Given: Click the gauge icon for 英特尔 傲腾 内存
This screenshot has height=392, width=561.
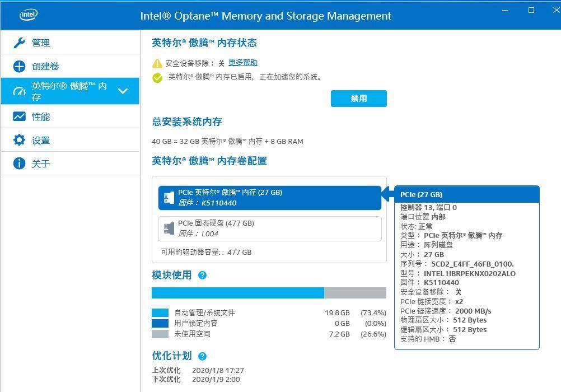Looking at the screenshot, I should pyautogui.click(x=19, y=91).
